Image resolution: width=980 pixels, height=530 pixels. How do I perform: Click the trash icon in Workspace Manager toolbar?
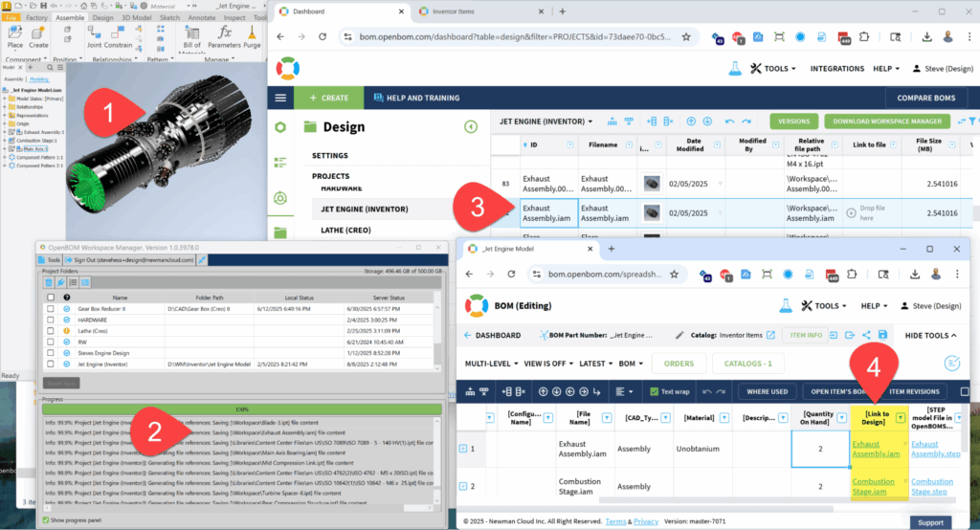[x=49, y=283]
